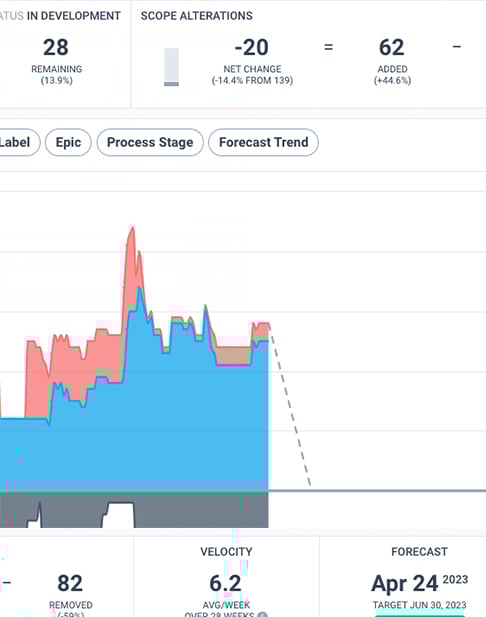The image size is (486, 617).
Task: Select the Epic filter pill
Action: 68,142
